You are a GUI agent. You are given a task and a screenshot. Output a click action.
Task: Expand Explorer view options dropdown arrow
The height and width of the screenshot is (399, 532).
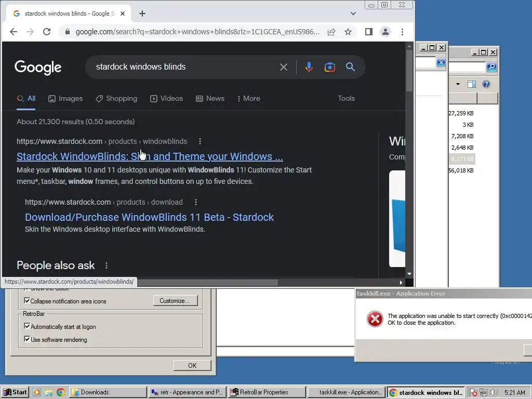tap(458, 84)
